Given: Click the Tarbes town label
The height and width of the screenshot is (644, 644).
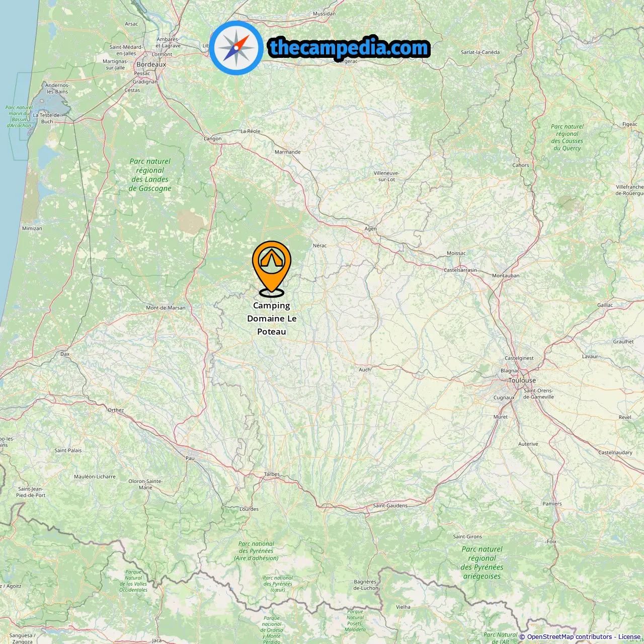Looking at the screenshot, I should (272, 474).
